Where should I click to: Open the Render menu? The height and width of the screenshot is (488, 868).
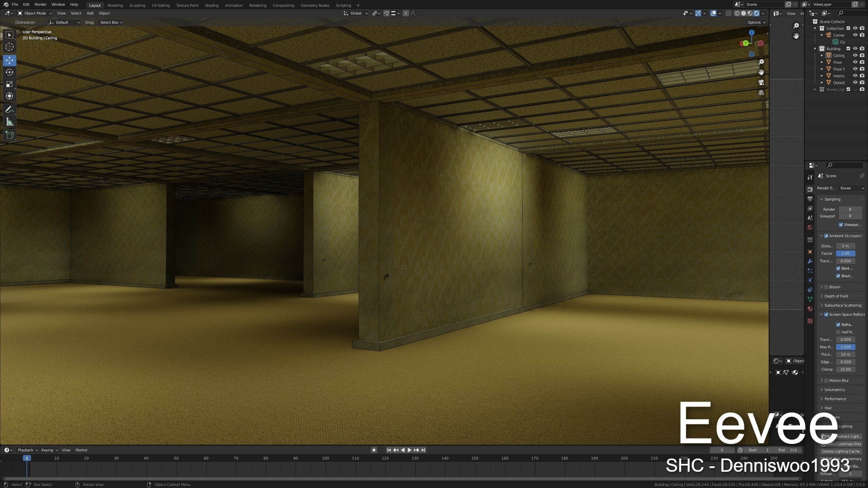(40, 4)
